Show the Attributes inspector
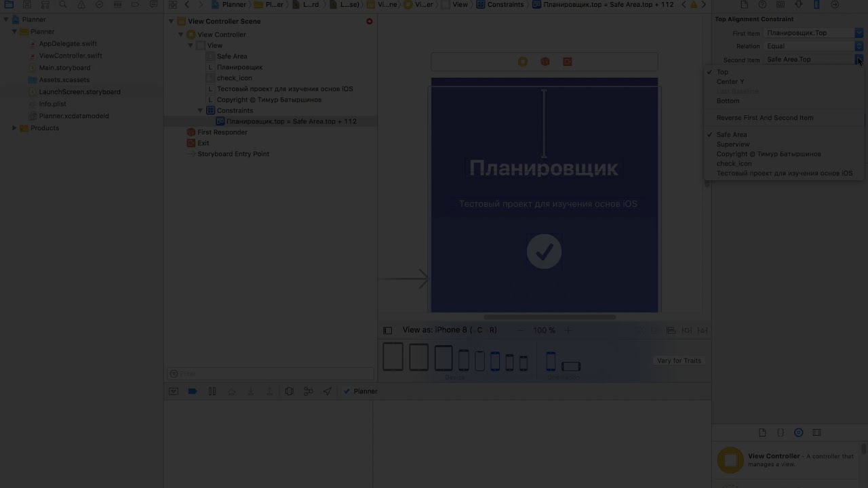Image resolution: width=868 pixels, height=488 pixels. pos(798,5)
